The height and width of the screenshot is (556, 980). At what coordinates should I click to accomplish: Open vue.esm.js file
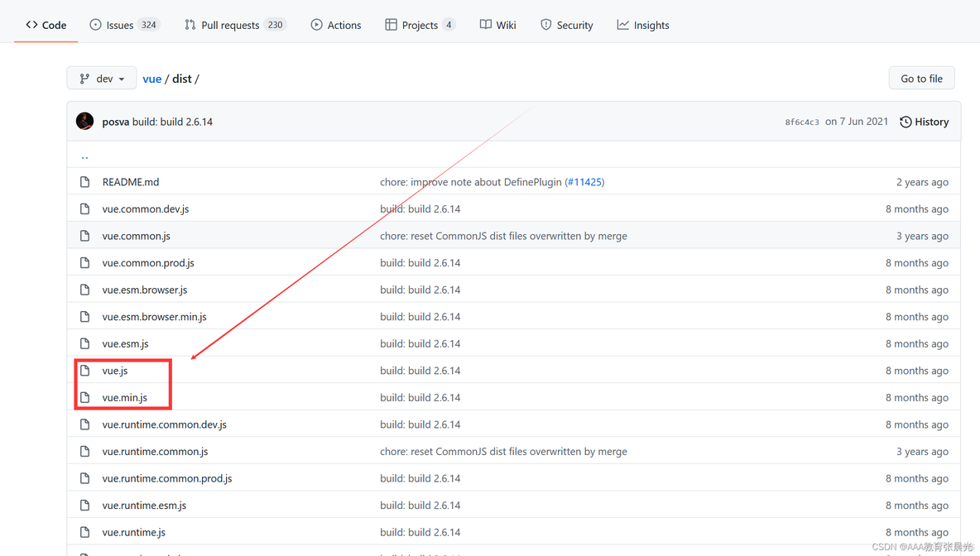126,343
